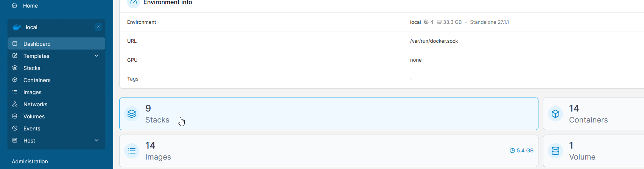Open the 14 Images dashboard tile
The width and height of the screenshot is (644, 169).
329,151
